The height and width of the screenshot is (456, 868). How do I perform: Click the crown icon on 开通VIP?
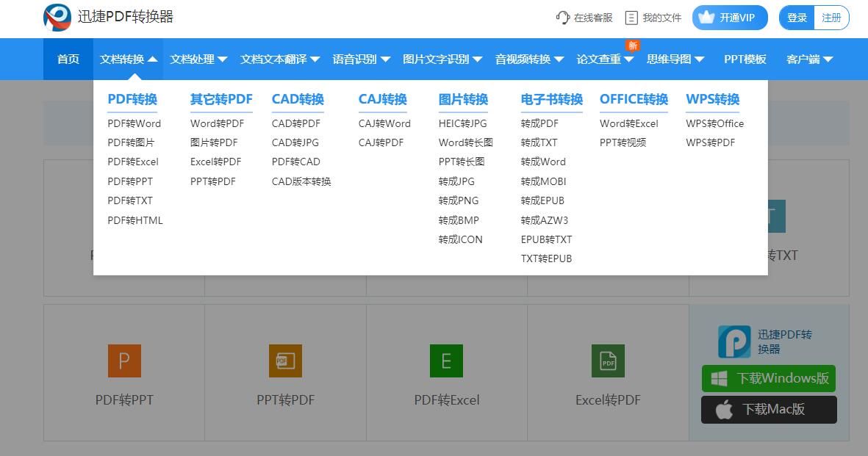pyautogui.click(x=706, y=17)
